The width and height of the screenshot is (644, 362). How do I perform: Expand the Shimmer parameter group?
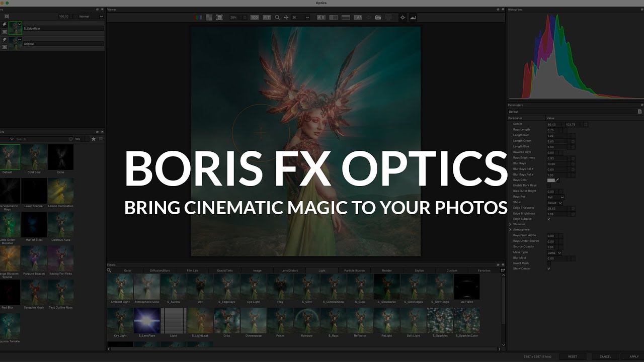pyautogui.click(x=510, y=224)
